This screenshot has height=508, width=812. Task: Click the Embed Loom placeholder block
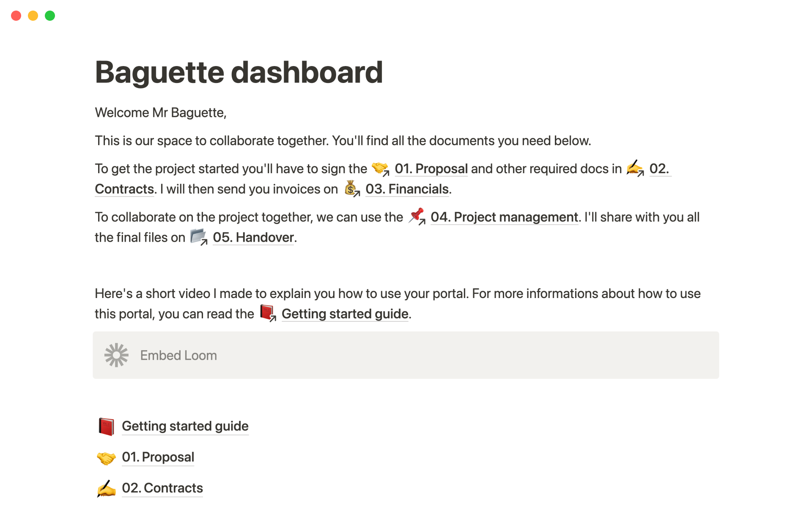point(405,355)
